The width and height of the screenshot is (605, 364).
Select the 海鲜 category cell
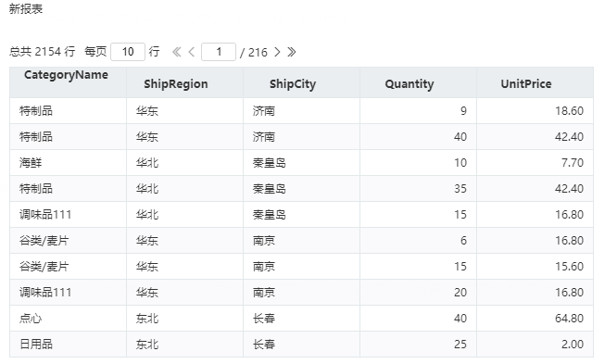68,163
